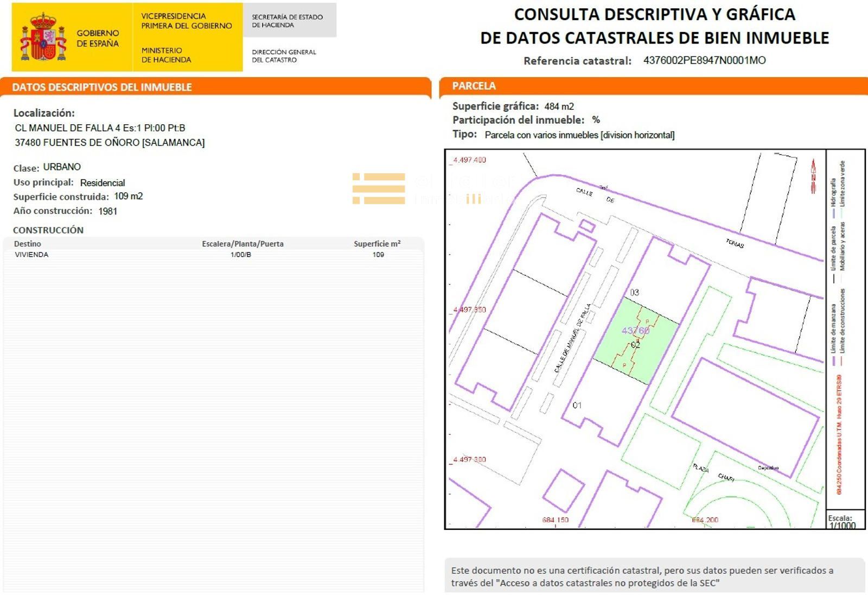Select the PARCELA section header
The width and height of the screenshot is (868, 607).
click(474, 86)
